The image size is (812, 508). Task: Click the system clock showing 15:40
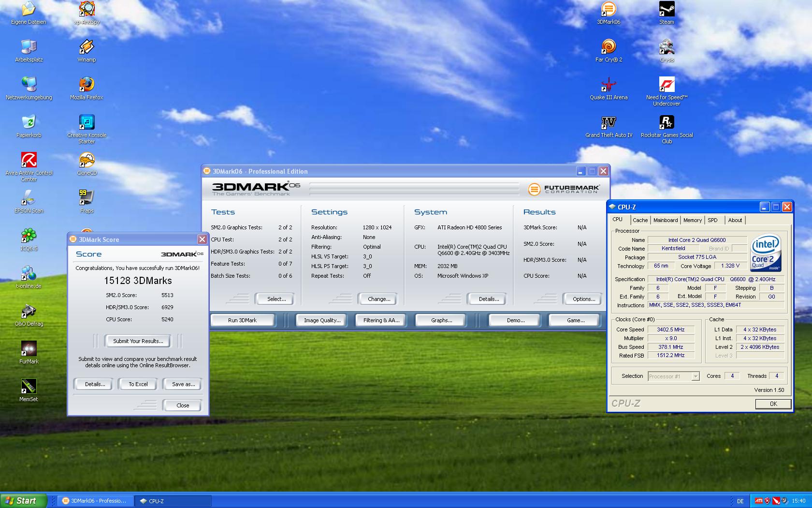[x=798, y=501]
